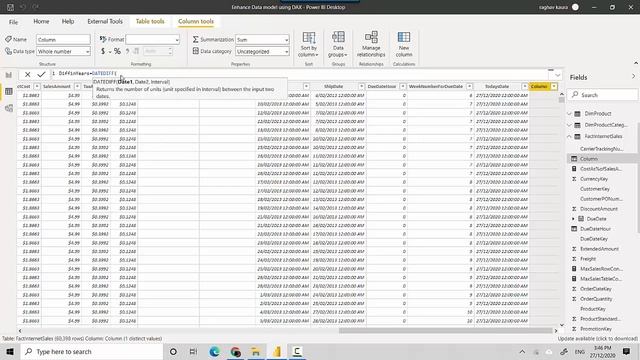640x360 pixels.
Task: Open Power BI icon on taskbar
Action: pos(277,351)
